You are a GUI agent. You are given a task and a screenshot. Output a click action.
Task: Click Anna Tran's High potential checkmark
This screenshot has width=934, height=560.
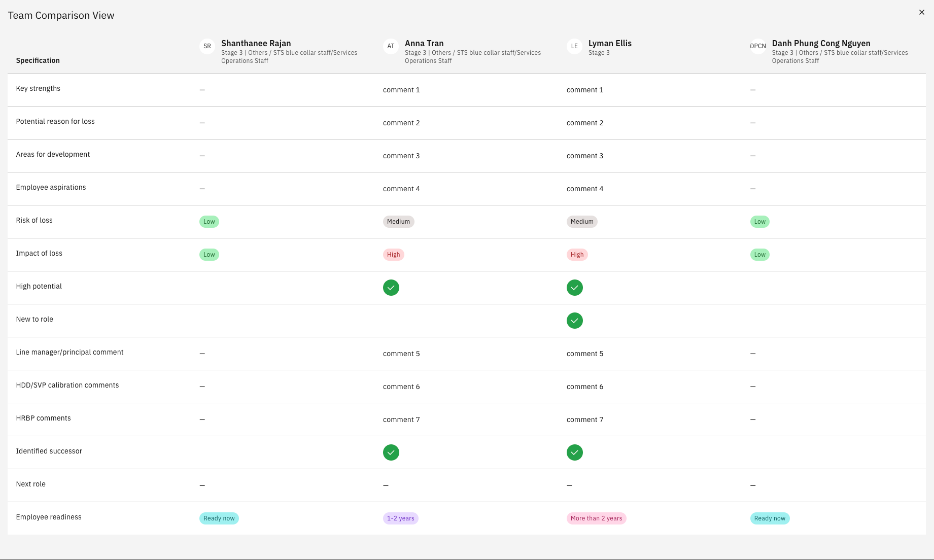point(391,288)
